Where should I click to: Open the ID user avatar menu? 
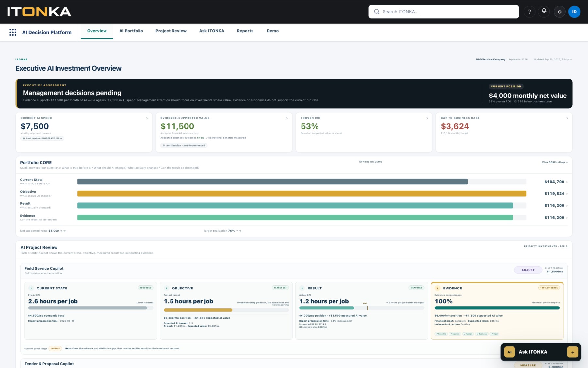tap(574, 12)
